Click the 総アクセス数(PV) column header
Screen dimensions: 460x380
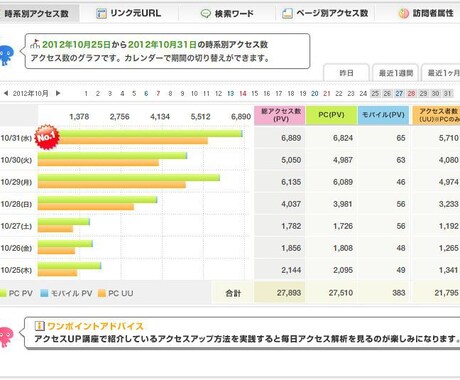coord(280,115)
